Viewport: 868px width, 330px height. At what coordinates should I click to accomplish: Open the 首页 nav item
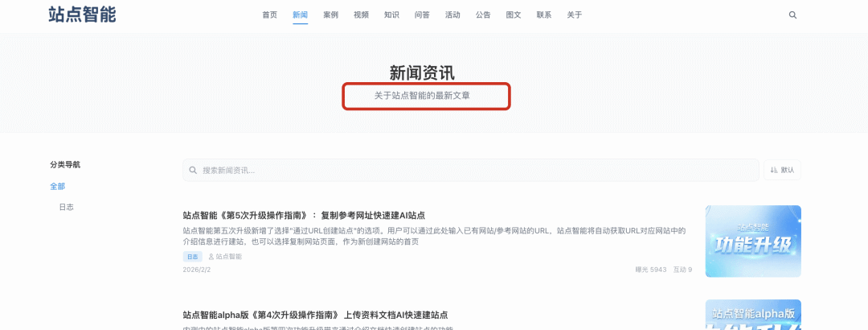point(269,15)
